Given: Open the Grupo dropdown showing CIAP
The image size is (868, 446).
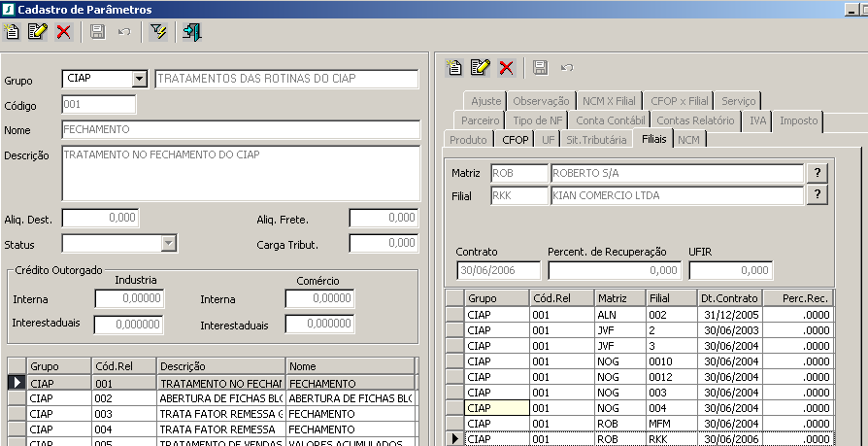Looking at the screenshot, I should (139, 79).
